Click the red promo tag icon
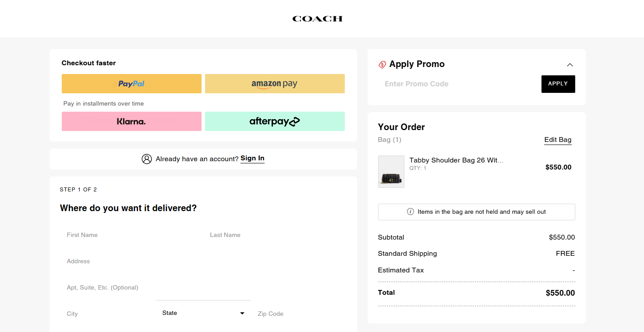 click(382, 64)
